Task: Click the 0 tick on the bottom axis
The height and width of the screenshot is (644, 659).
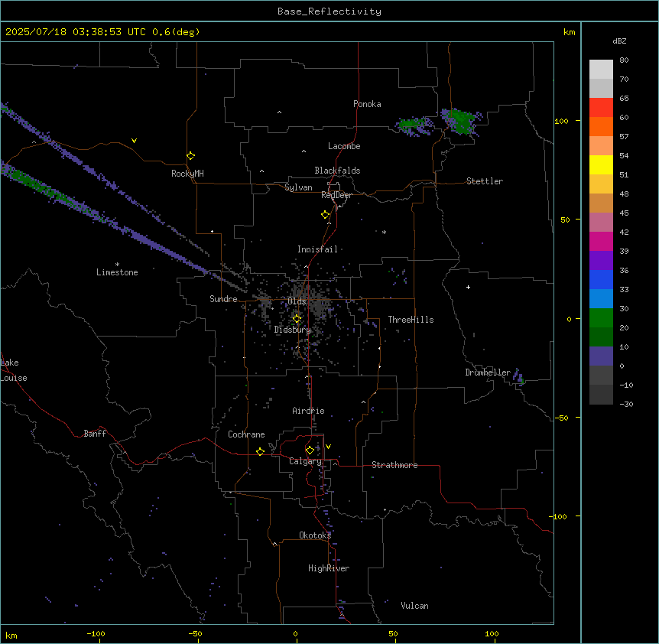Action: tap(295, 633)
